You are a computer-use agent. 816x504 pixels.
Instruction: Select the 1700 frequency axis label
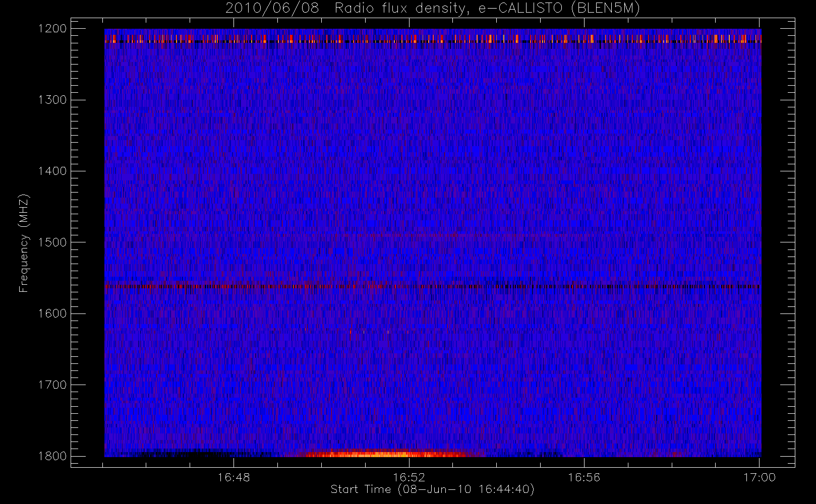52,385
